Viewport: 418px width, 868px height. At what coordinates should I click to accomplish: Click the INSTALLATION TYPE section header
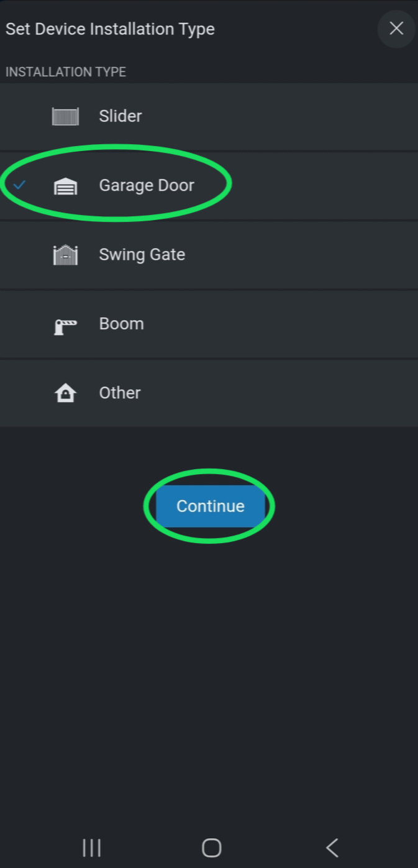click(x=66, y=72)
